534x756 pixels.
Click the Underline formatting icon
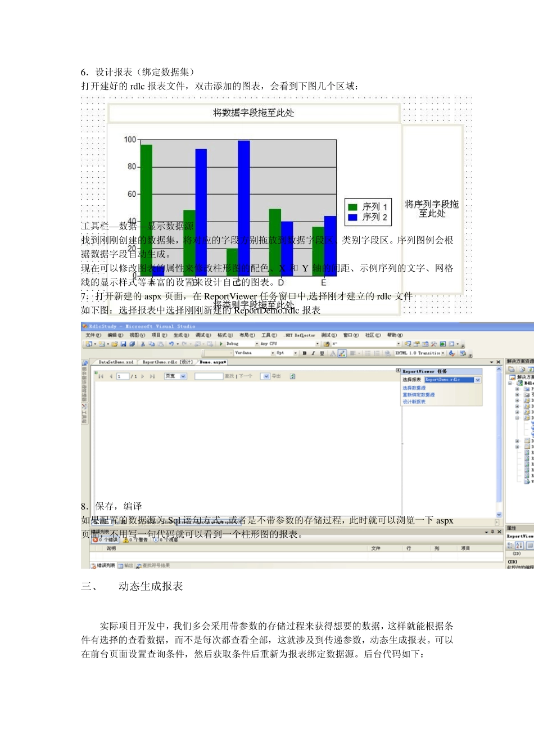[x=322, y=353]
